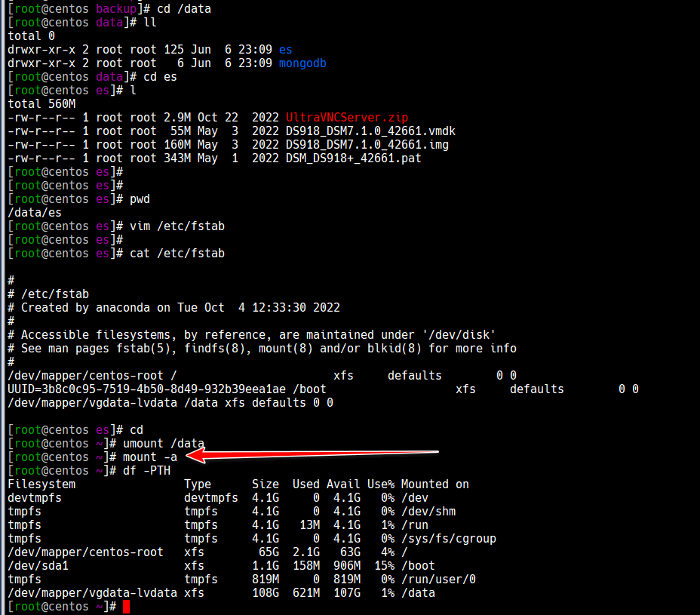Click the 'mount -a' command
Screen dimensions: 700x615
pos(150,457)
